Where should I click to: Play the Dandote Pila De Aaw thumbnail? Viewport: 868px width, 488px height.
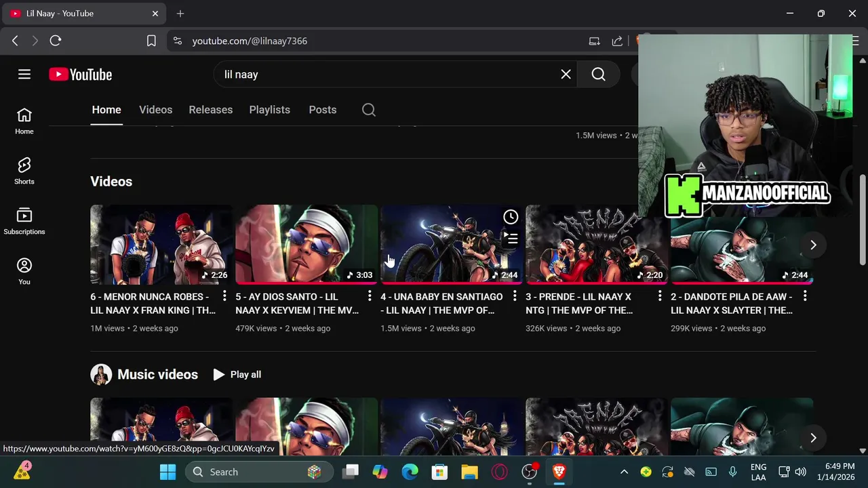742,251
